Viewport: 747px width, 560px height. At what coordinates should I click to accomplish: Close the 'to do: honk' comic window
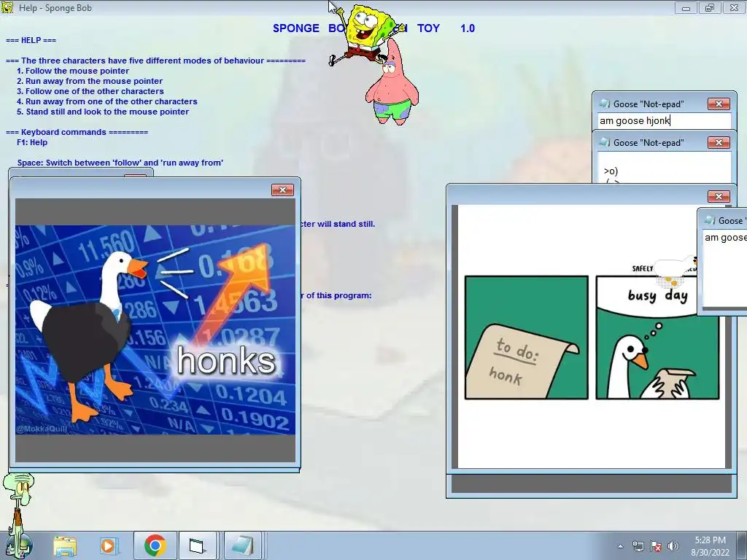tap(719, 196)
